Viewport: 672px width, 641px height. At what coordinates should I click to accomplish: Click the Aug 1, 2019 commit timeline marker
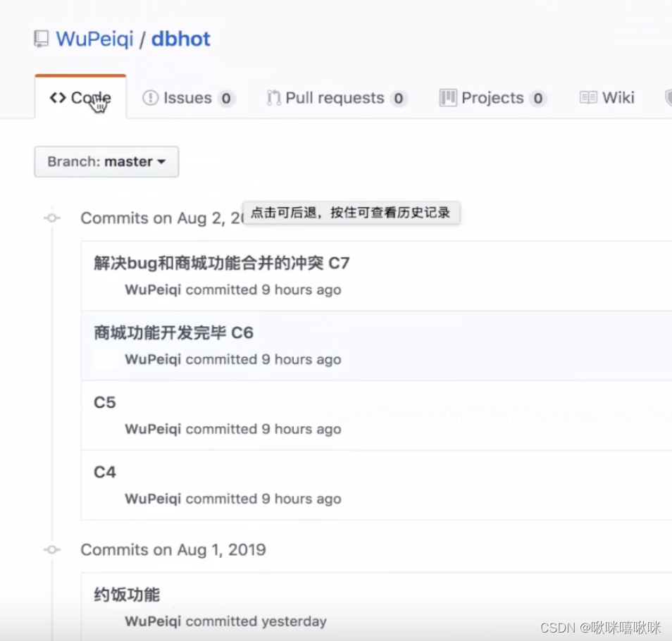click(52, 549)
